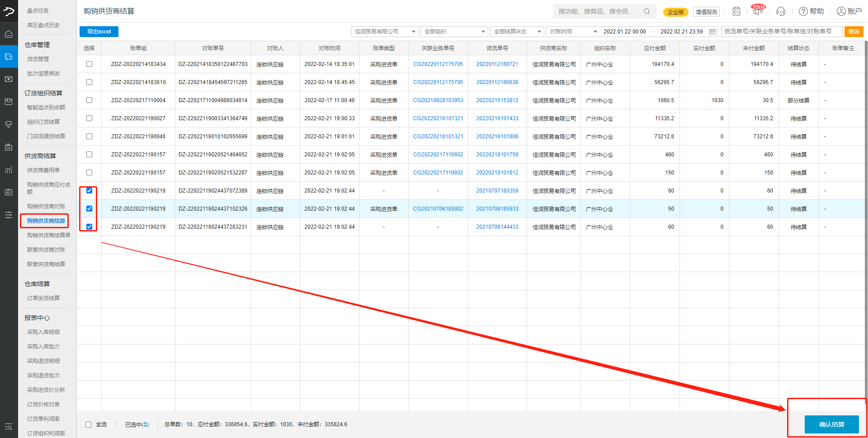Open linked order CG20210928103953
The width and height of the screenshot is (868, 438).
tap(438, 100)
